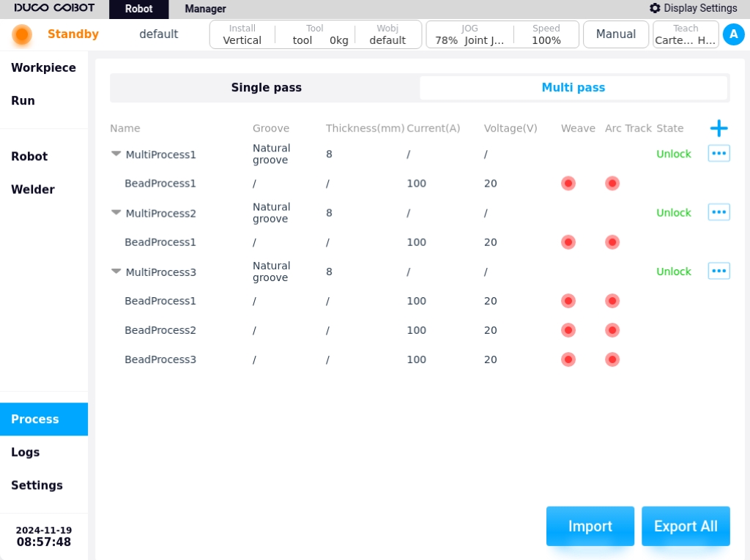Click the clock time 08:57:48

(43, 542)
